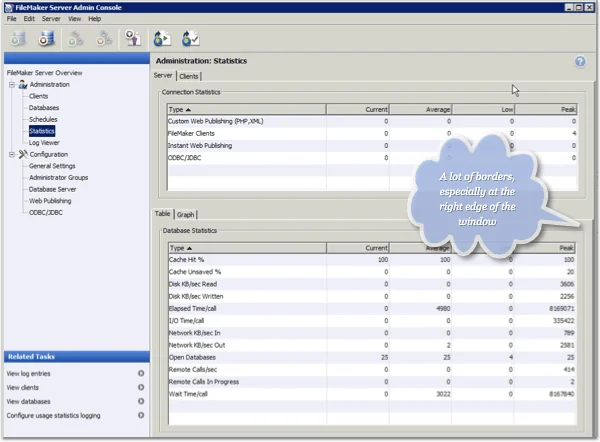Select Log Viewer in the tree
600x442 pixels.
click(x=44, y=143)
